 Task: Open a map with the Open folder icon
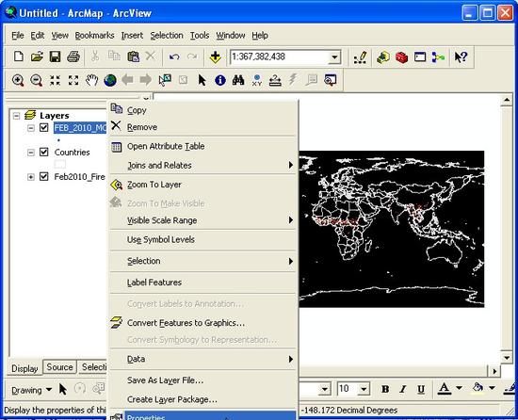(x=37, y=57)
